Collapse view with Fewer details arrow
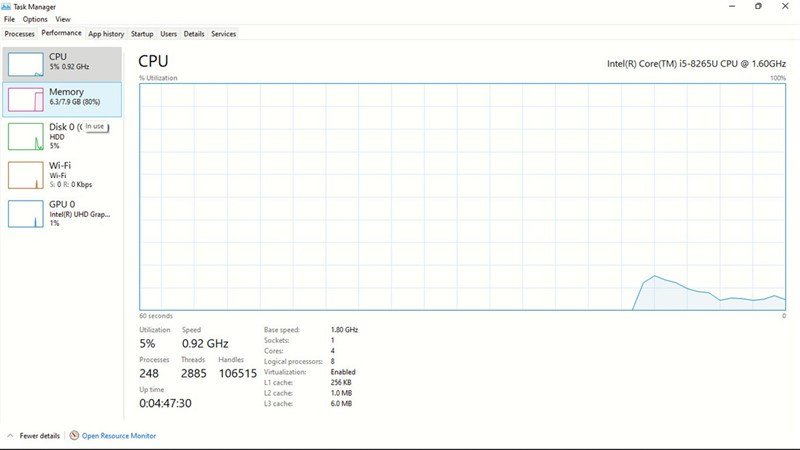Image resolution: width=800 pixels, height=450 pixels. (10, 436)
